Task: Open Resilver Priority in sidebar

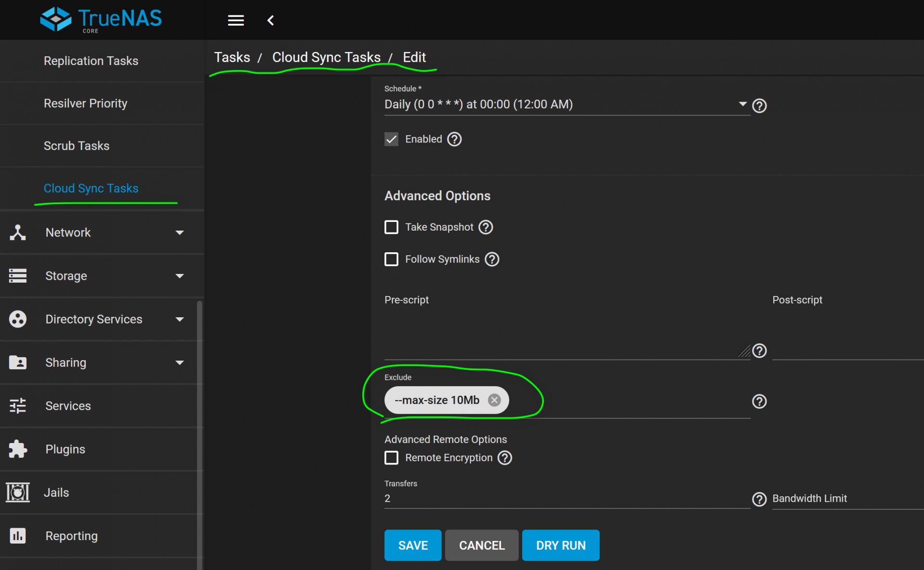Action: [102, 103]
